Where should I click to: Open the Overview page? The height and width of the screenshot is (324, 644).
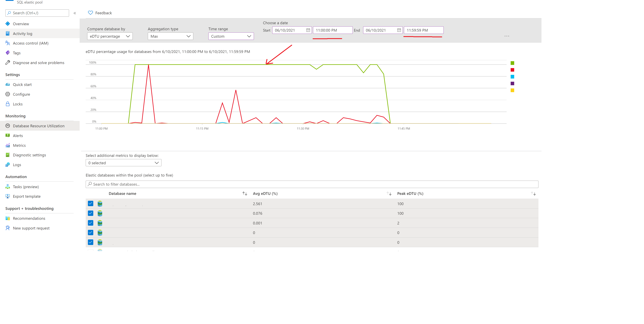(21, 24)
